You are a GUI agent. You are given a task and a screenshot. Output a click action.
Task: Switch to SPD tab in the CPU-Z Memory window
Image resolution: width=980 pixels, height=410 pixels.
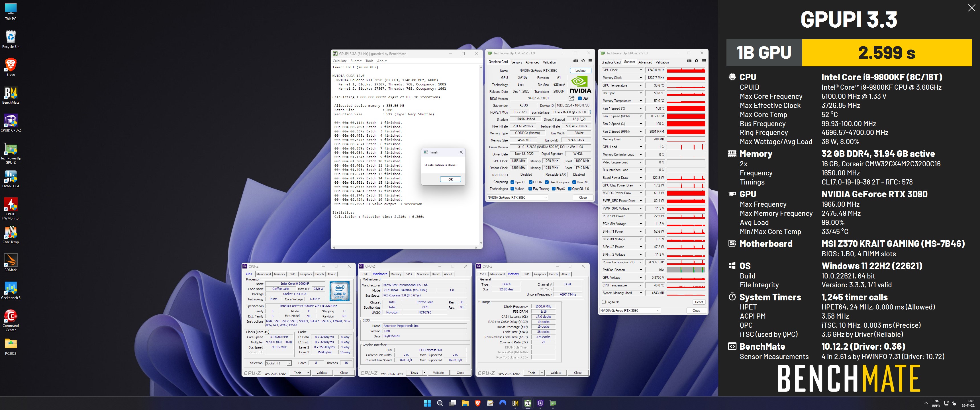(526, 274)
